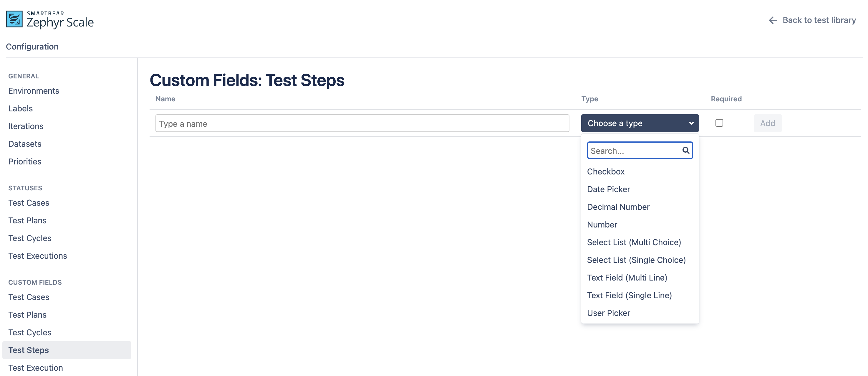This screenshot has width=868, height=376.
Task: Focus the Type a name field
Action: (x=362, y=123)
